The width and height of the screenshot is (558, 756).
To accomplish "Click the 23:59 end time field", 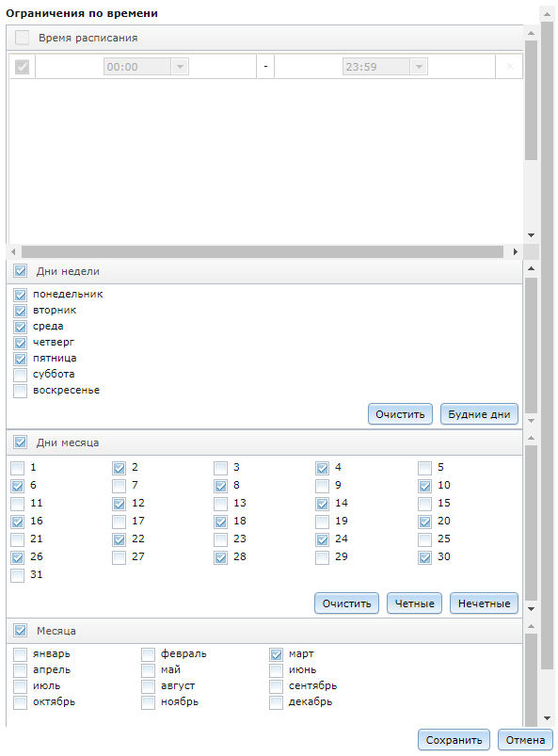I will click(376, 67).
